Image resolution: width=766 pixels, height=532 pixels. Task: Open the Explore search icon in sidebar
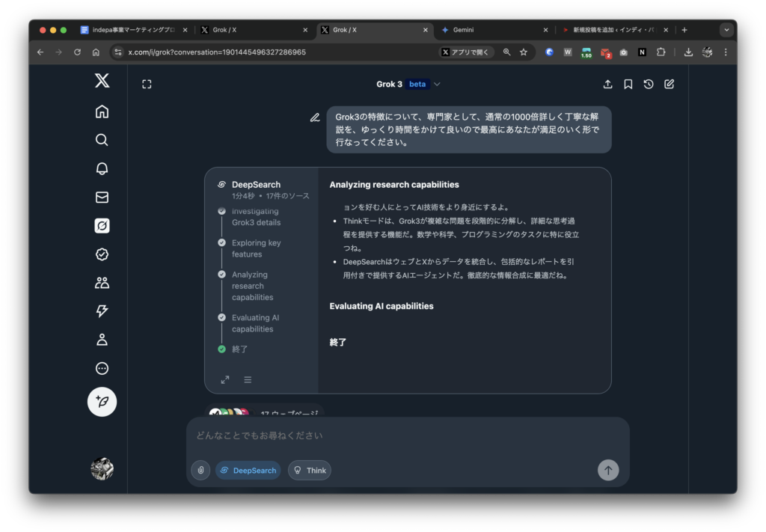(102, 140)
